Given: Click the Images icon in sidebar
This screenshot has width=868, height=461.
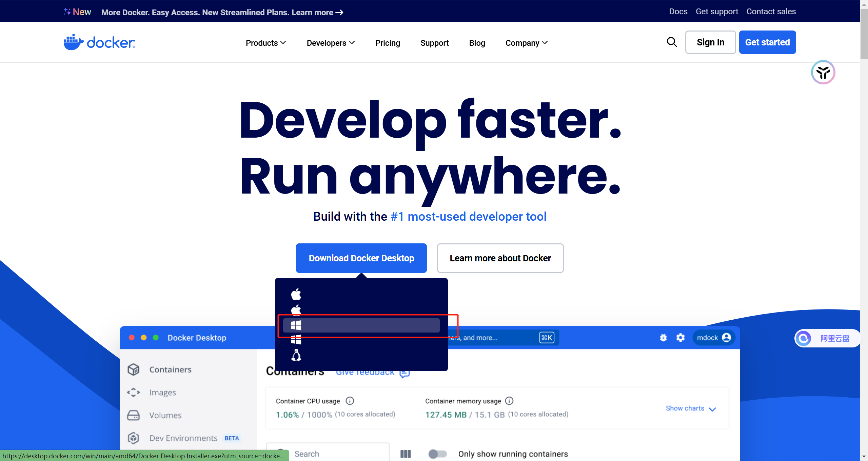Looking at the screenshot, I should tap(133, 392).
